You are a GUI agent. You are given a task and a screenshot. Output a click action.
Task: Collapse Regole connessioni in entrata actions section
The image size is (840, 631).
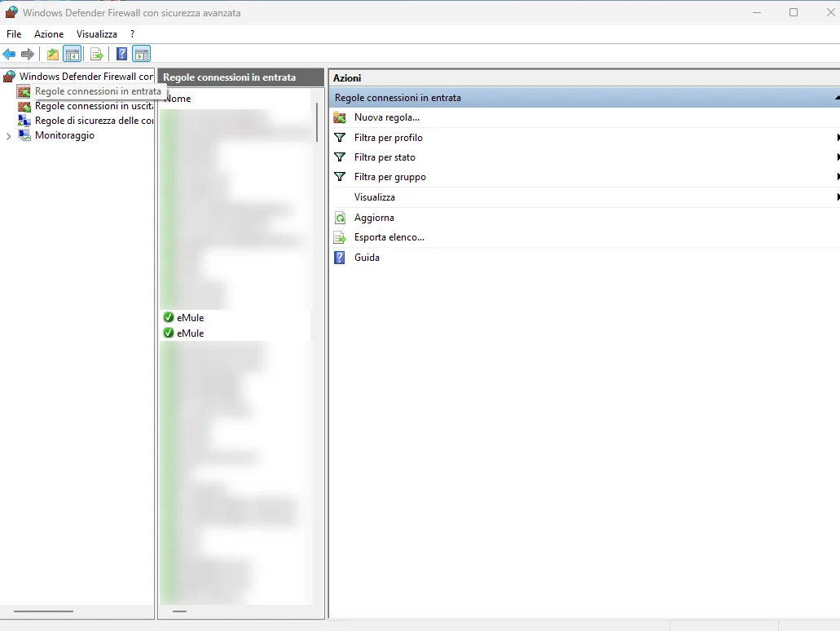coord(837,98)
